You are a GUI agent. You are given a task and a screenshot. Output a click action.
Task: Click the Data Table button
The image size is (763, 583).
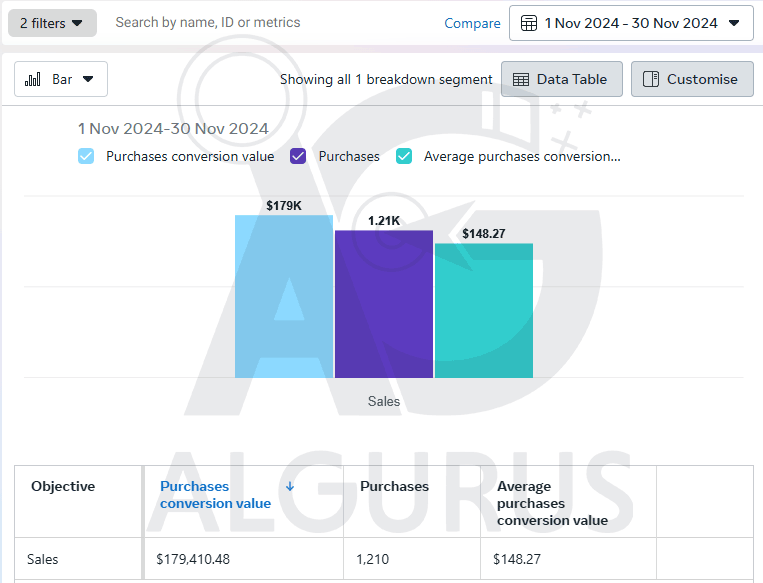tap(561, 79)
